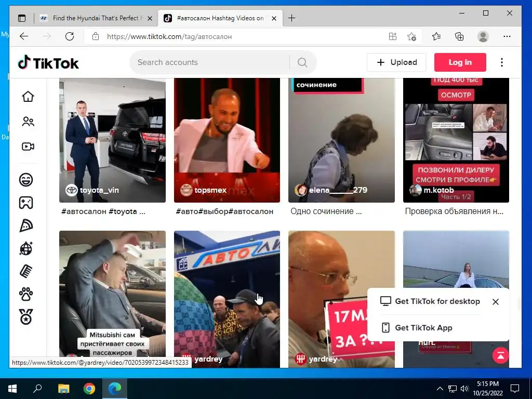Viewport: 532px width, 399px height.
Task: Click the Upload button
Action: tap(396, 62)
